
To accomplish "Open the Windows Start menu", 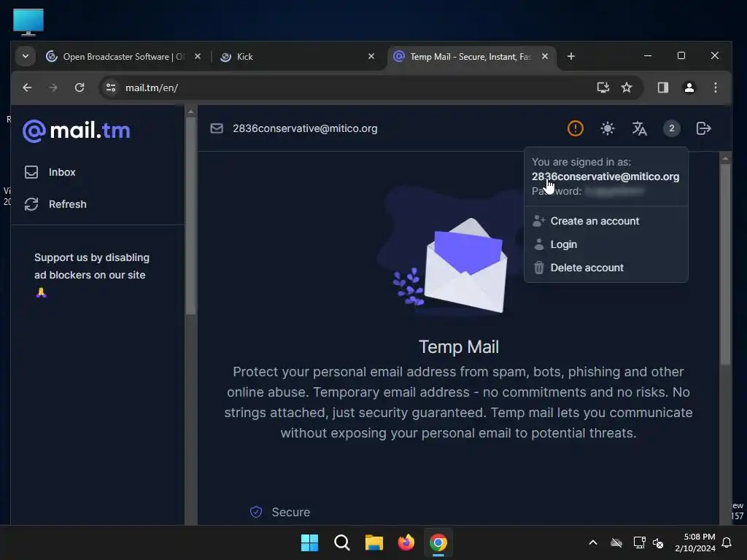I will [x=309, y=542].
